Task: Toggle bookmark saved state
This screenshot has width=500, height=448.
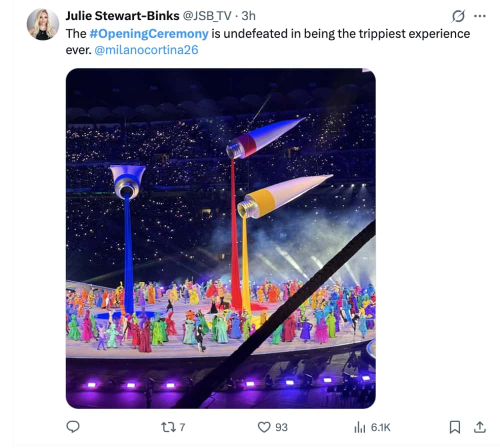Action: click(454, 427)
